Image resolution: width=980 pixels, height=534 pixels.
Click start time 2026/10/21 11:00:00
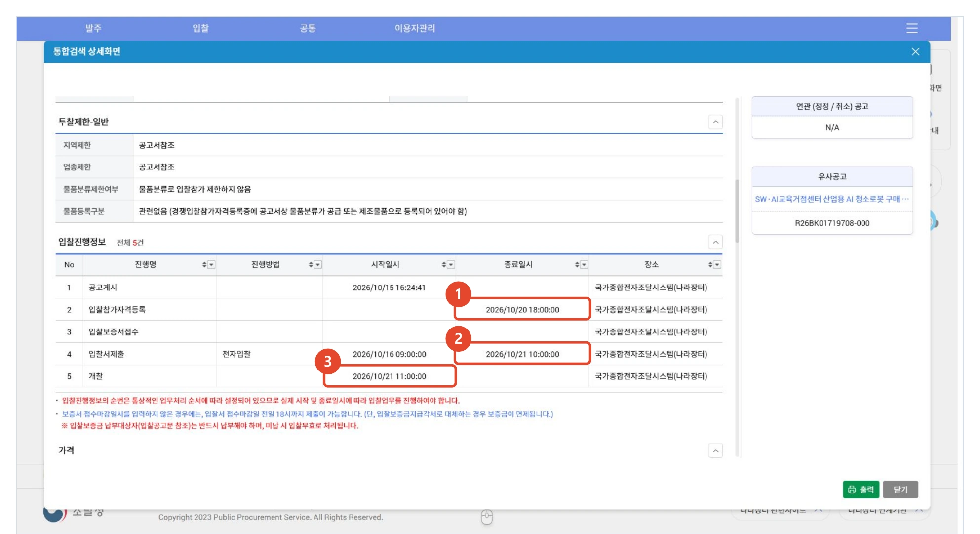[389, 376]
